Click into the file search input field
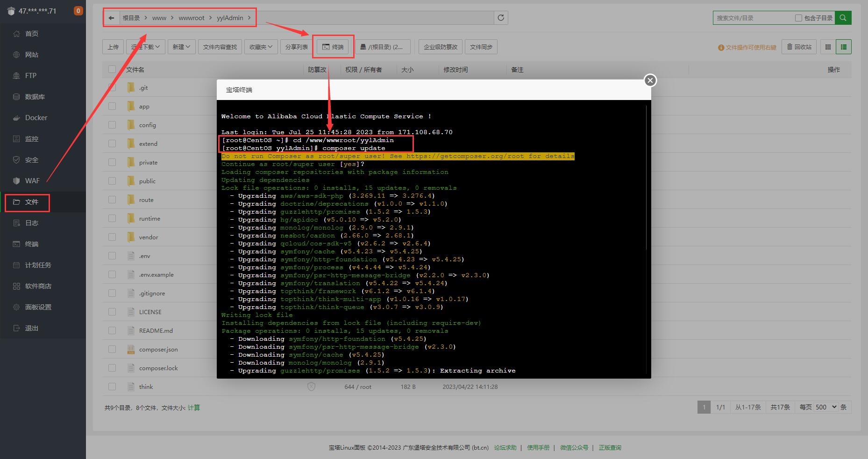This screenshot has width=868, height=459. 753,18
